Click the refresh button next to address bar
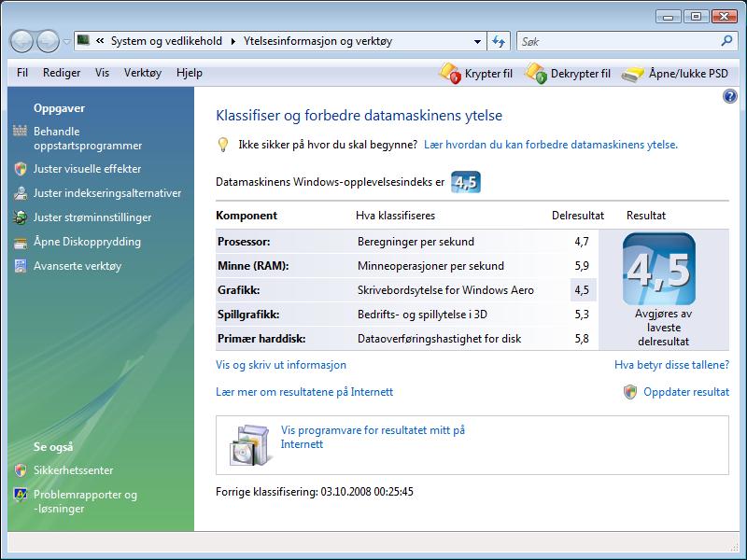Screen dimensions: 747x560 [499, 41]
